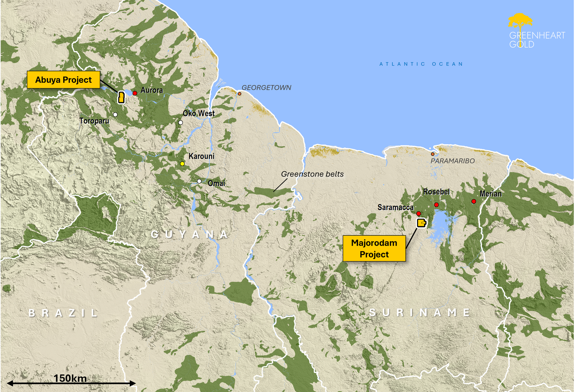Click the white Oko West marker
The height and width of the screenshot is (392, 581).
click(181, 122)
